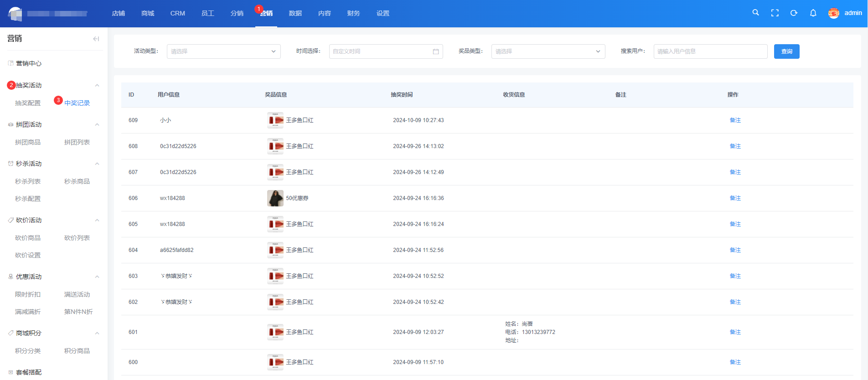The width and height of the screenshot is (868, 380).
Task: Click 拼团活动 group icon
Action: pyautogui.click(x=10, y=124)
